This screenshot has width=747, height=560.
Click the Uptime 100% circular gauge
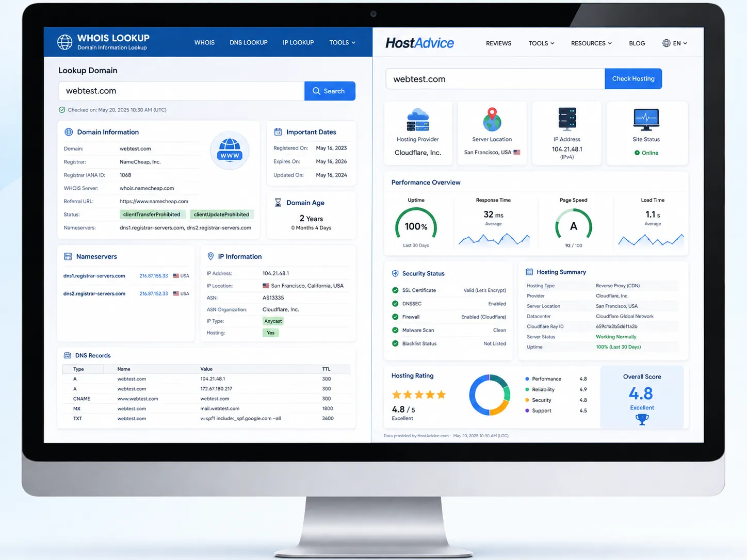click(416, 225)
